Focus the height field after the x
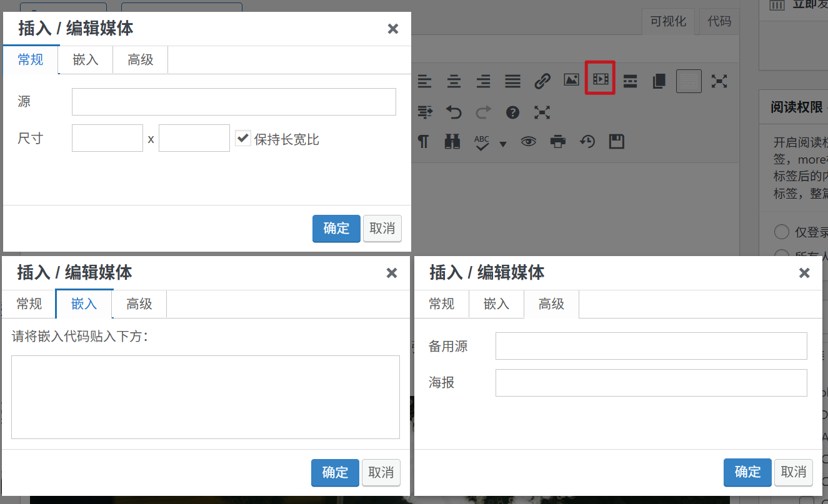Screen dimensions: 828x504 194,138
